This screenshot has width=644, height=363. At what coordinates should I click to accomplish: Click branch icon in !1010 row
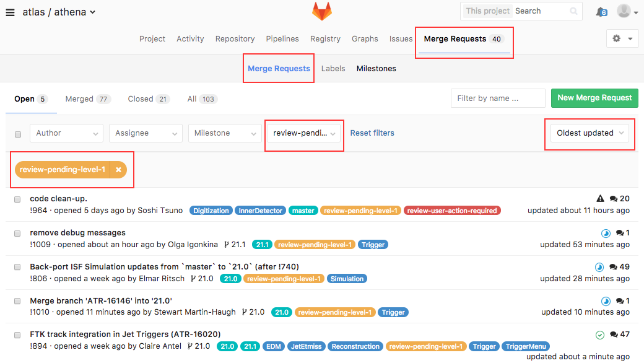click(x=245, y=312)
